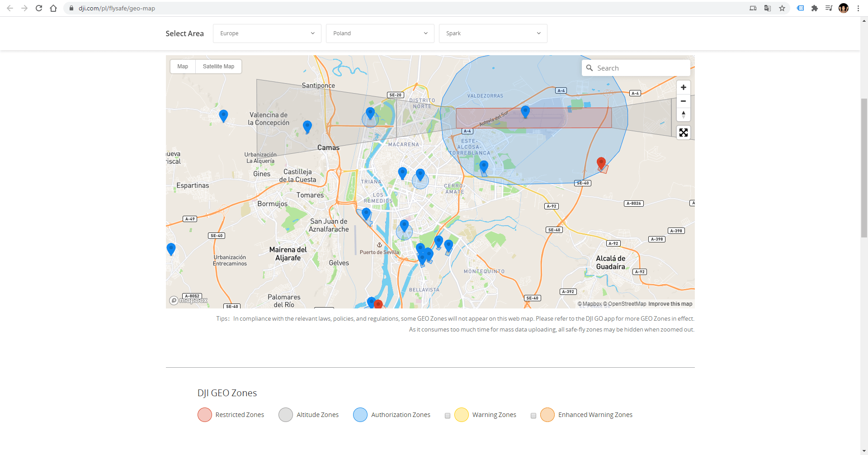Select the blue pin south of Los Remedios
This screenshot has height=455, width=868.
pos(366,213)
